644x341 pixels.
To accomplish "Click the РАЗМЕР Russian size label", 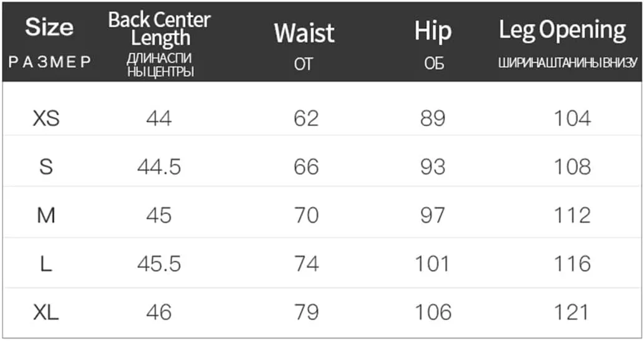I will (x=49, y=62).
